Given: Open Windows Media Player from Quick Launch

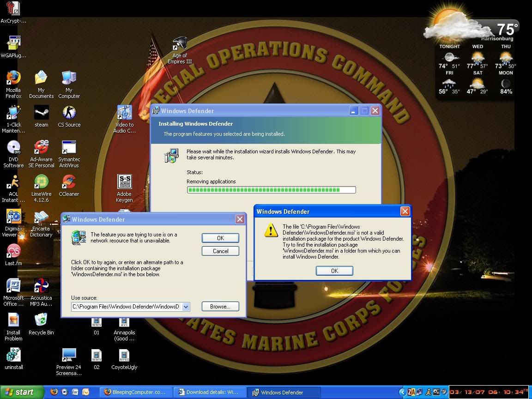Looking at the screenshot, I should click(65, 392).
